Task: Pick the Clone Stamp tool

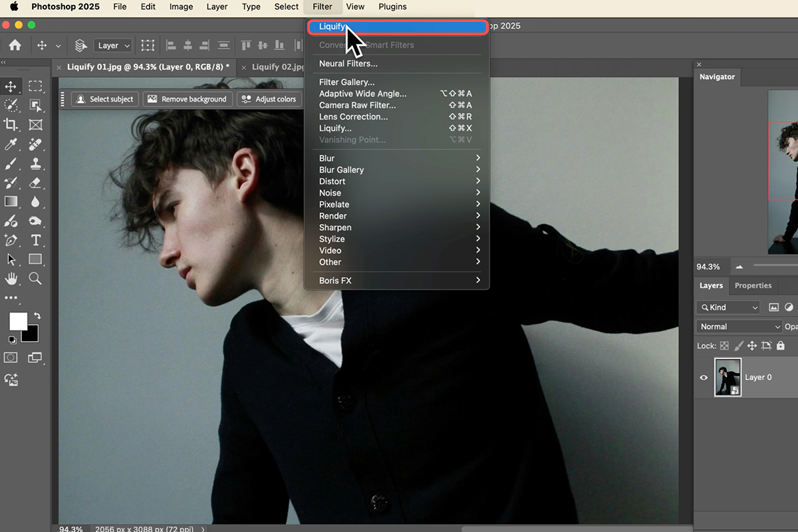Action: click(36, 164)
